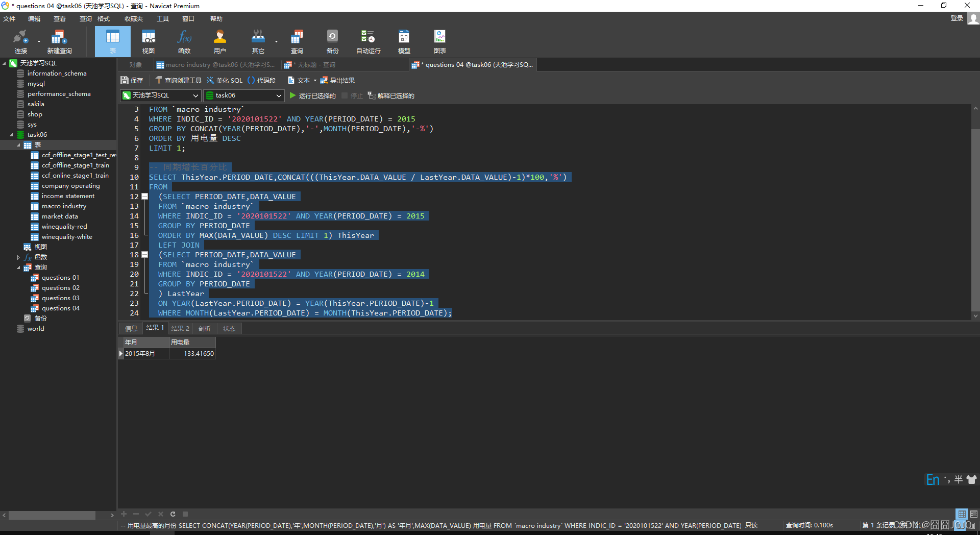Click 登录 (Sign in) at top right
The height and width of the screenshot is (535, 980).
coord(957,18)
